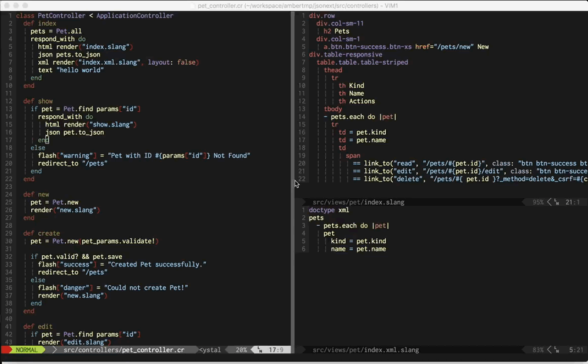Click 'kind = pet.kind' in xml.slang pane
The image size is (588, 364).
(359, 241)
